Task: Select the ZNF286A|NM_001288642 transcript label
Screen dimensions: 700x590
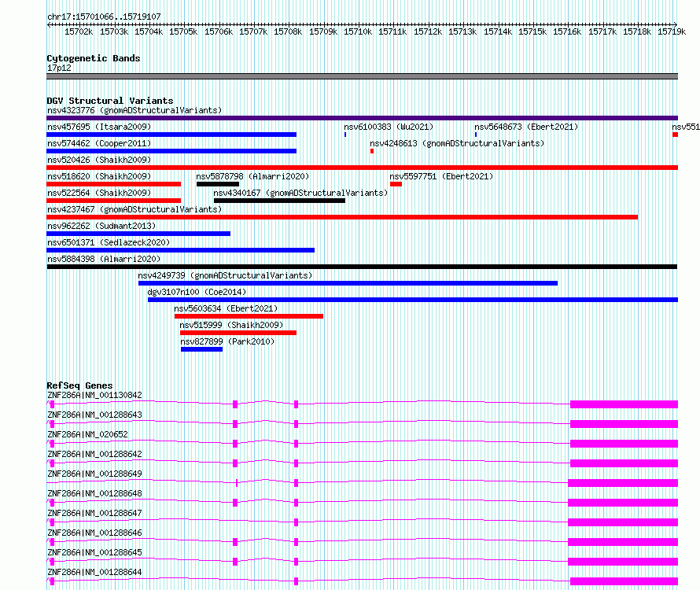Action: 94,454
